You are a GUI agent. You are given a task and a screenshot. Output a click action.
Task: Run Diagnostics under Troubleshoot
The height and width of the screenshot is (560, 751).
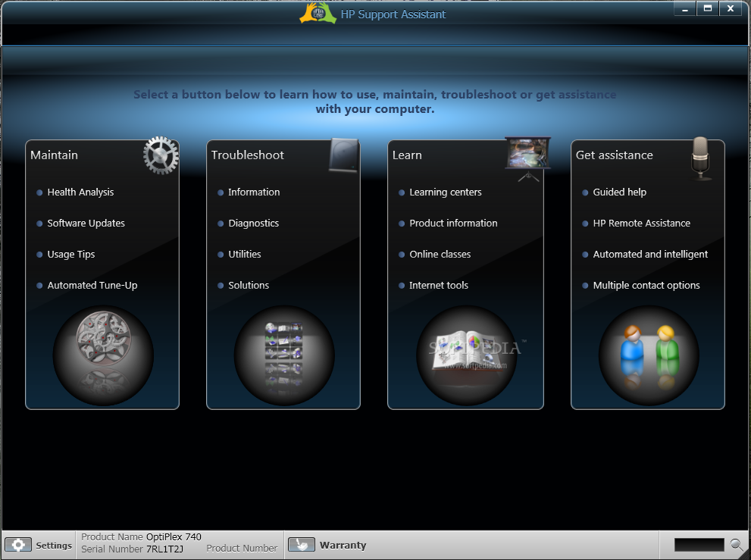click(x=253, y=224)
